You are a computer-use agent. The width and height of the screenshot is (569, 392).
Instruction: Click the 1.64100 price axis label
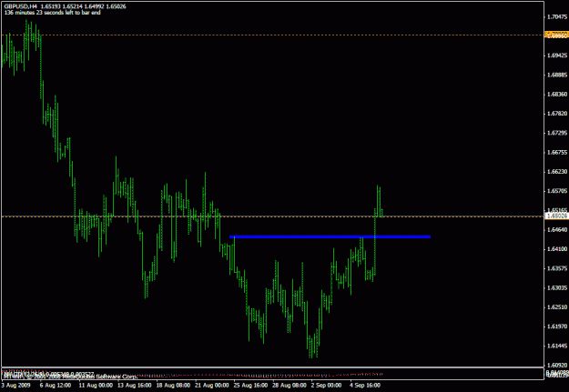click(557, 249)
